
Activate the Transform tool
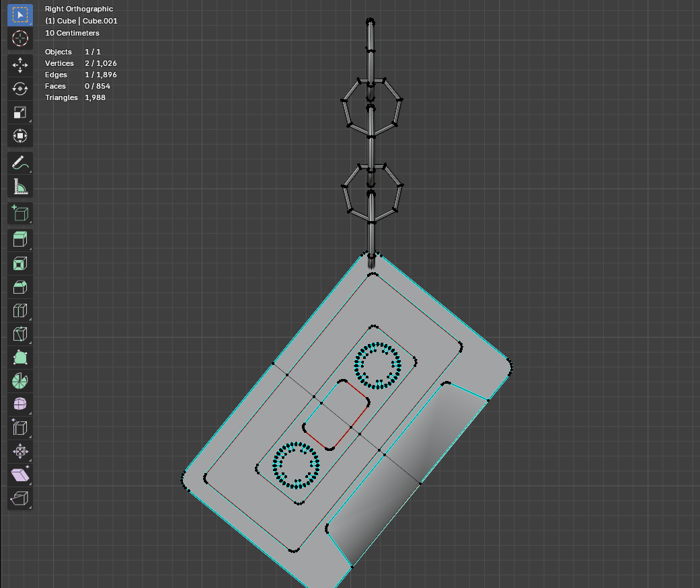click(20, 136)
